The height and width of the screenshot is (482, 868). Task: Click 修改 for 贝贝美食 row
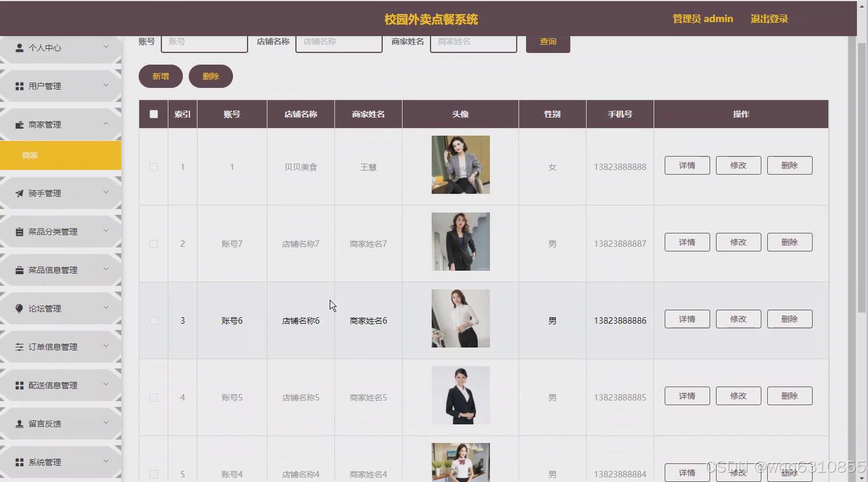tap(739, 165)
